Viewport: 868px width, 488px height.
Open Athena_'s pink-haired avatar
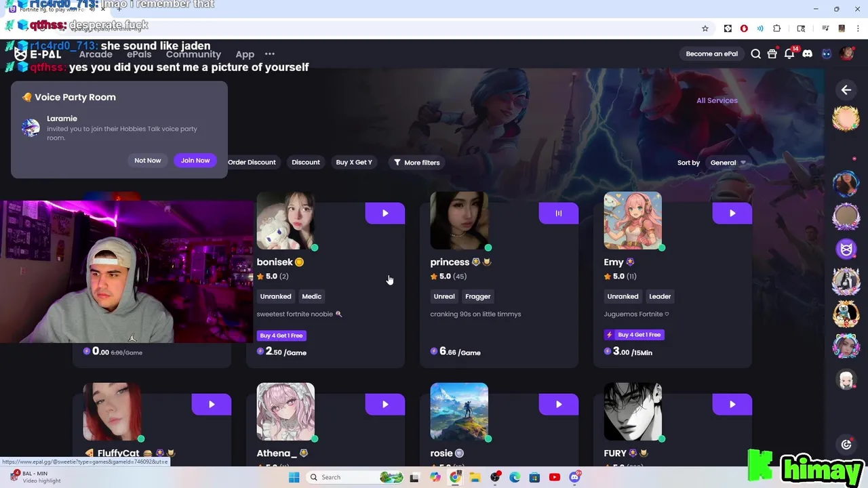285,411
